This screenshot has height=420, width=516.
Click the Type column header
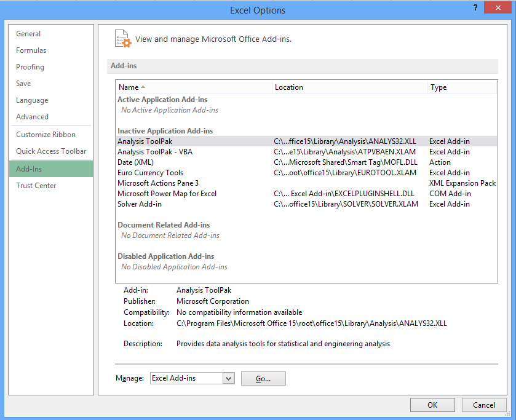[x=462, y=87]
